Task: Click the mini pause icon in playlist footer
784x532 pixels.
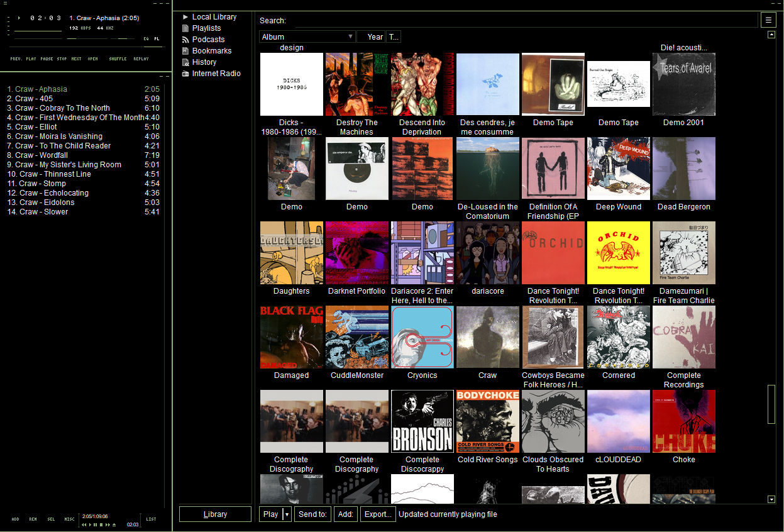Action: (x=95, y=524)
